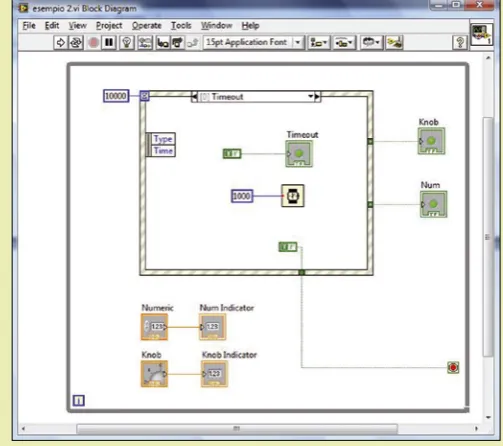This screenshot has width=503, height=446.
Task: Click the VI icon pane thumbnail
Action: [482, 34]
